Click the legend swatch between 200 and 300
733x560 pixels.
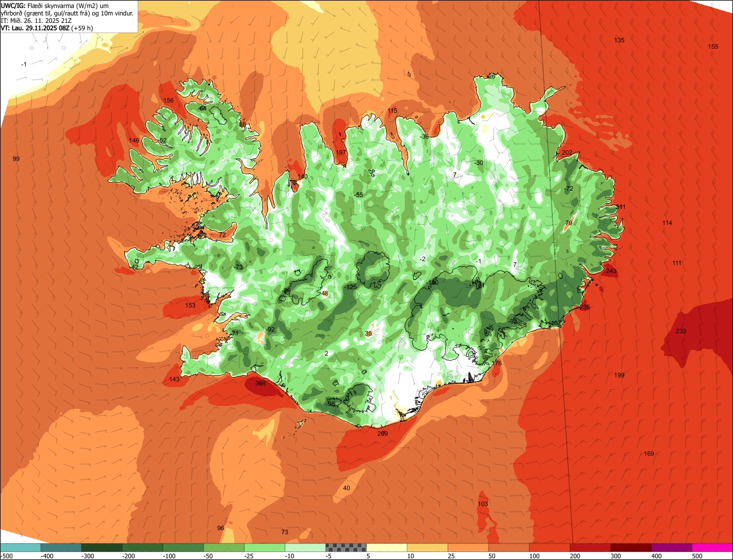click(589, 548)
